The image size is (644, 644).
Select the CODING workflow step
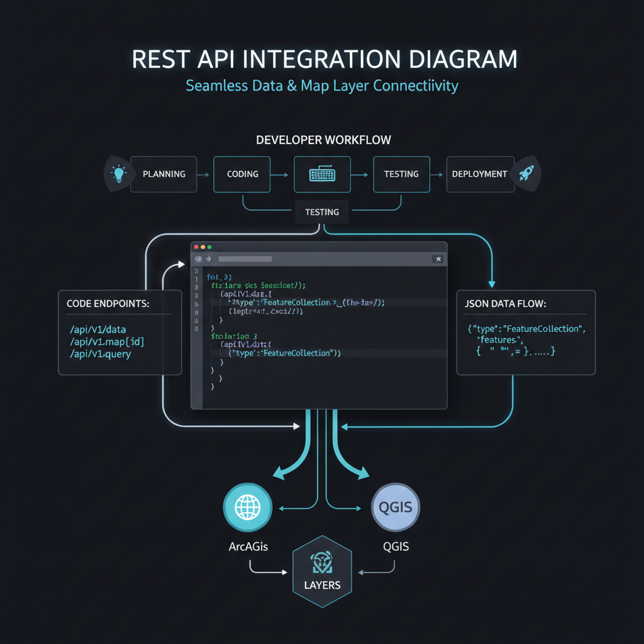tap(242, 174)
